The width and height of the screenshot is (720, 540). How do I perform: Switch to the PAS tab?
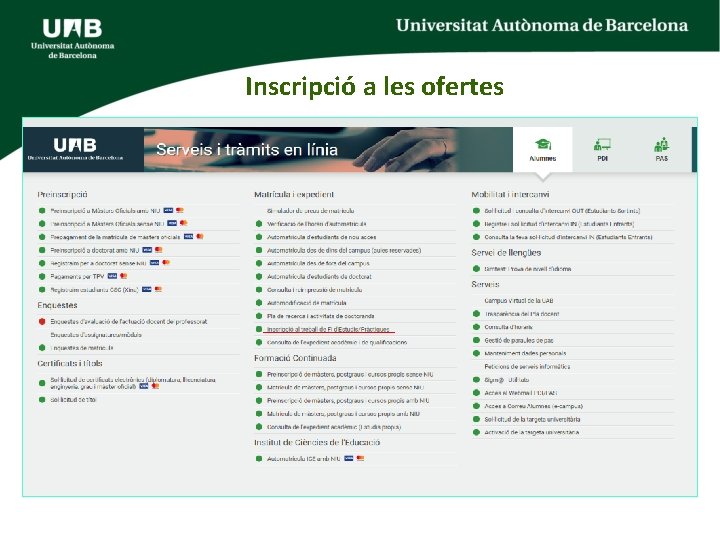pyautogui.click(x=661, y=150)
